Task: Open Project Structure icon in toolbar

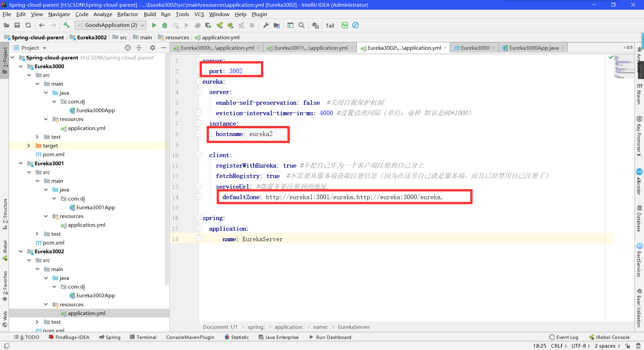Action: 277,25
